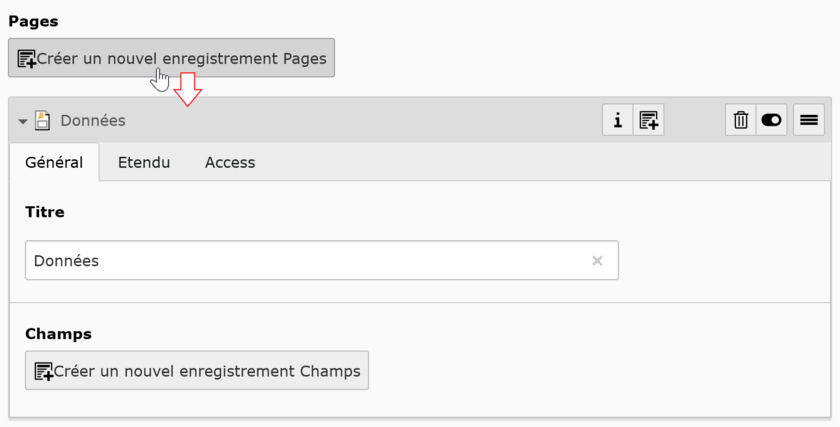
Task: Click the Données title in the record header
Action: tap(93, 121)
